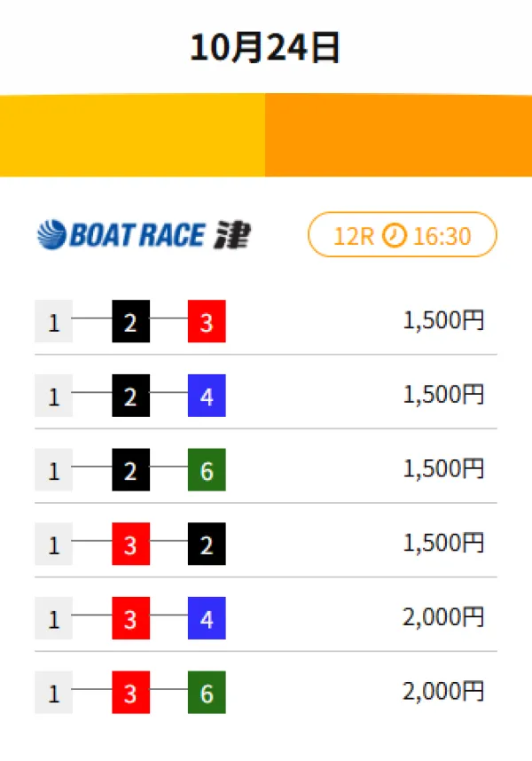Switch to the orange tab on the right
The height and width of the screenshot is (761, 532).
click(x=399, y=135)
